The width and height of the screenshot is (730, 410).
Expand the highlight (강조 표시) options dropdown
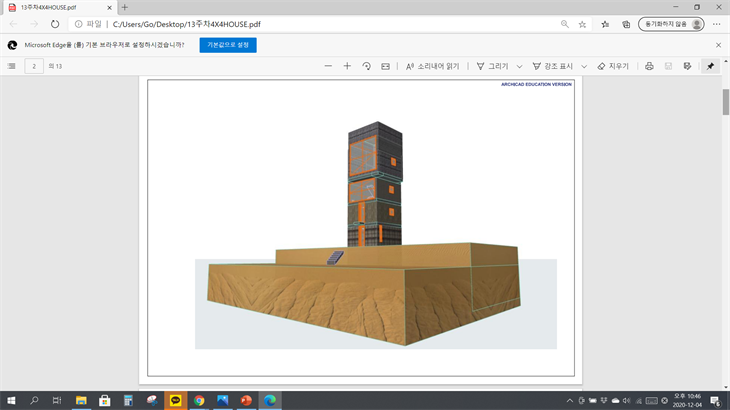[x=584, y=66]
